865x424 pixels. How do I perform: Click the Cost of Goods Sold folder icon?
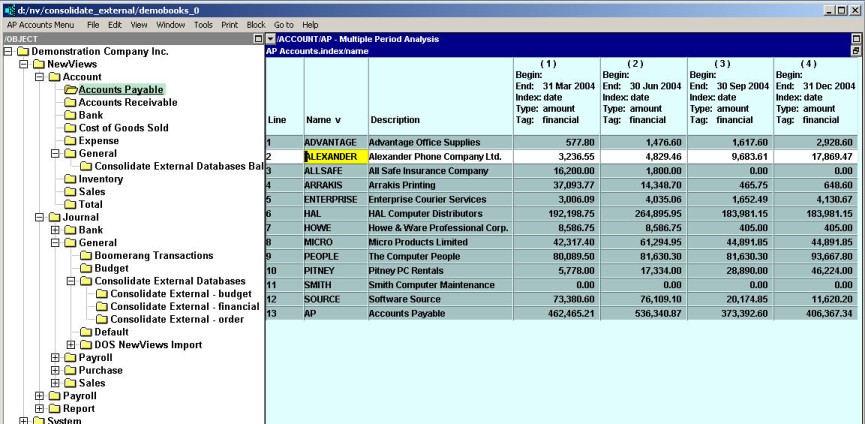(x=71, y=128)
